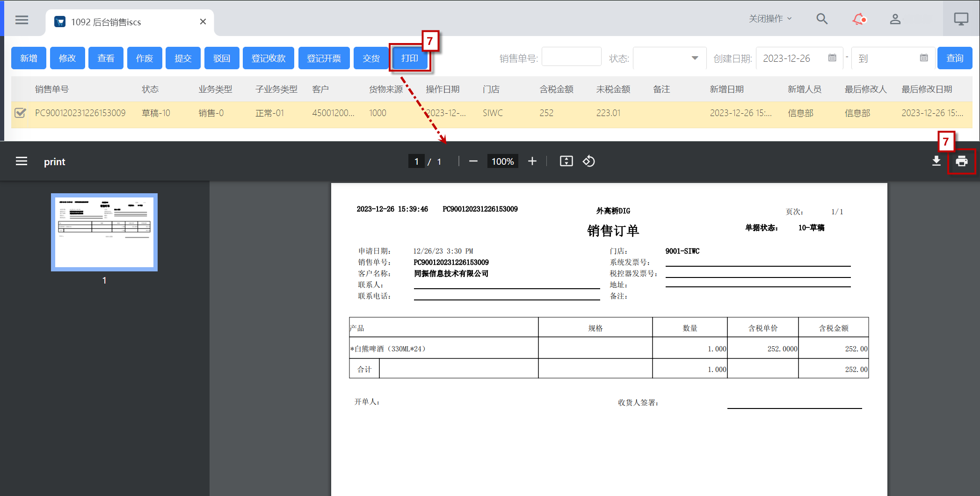Click the 业务类型 column header
This screenshot has height=496, width=980.
(x=215, y=89)
